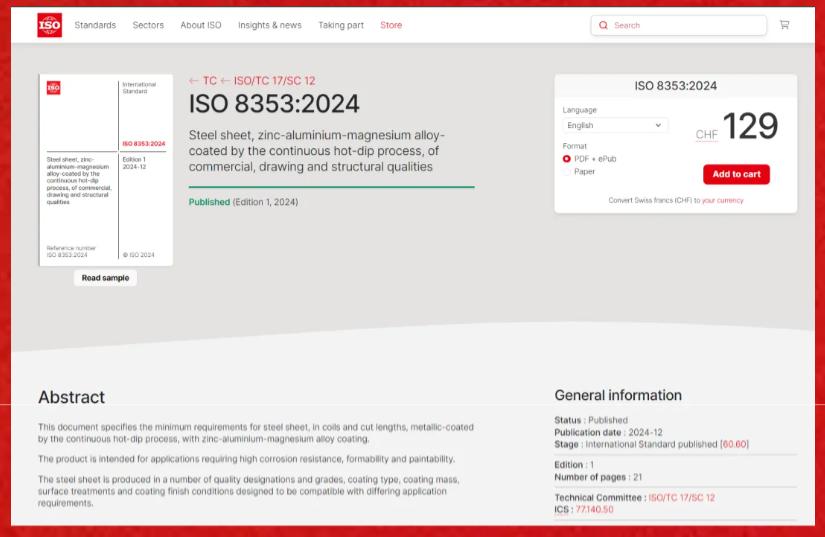
Task: Click the back arrow before TC
Action: point(193,80)
